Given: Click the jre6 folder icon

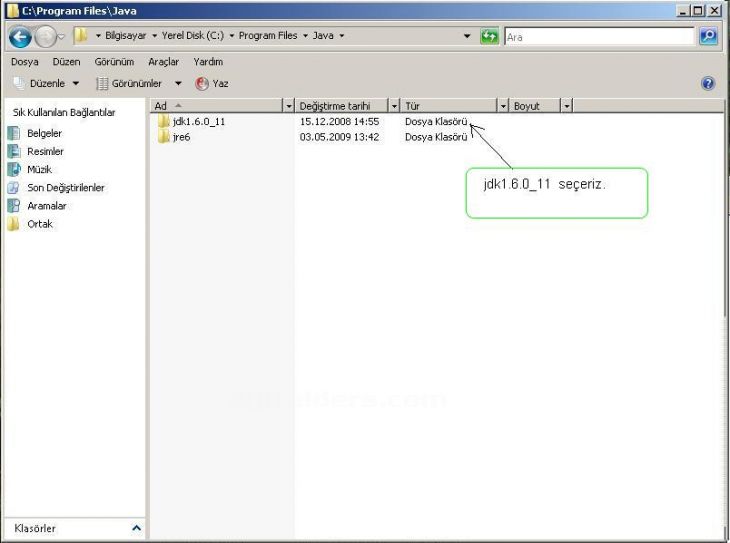Looking at the screenshot, I should (163, 137).
